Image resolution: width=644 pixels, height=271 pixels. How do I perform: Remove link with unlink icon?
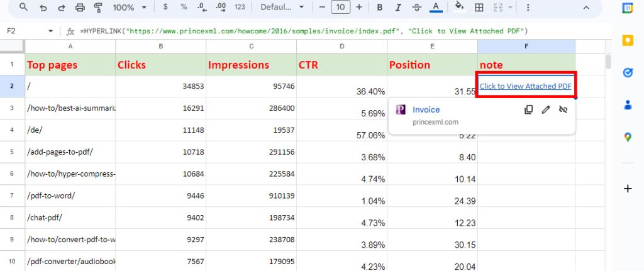pyautogui.click(x=563, y=109)
